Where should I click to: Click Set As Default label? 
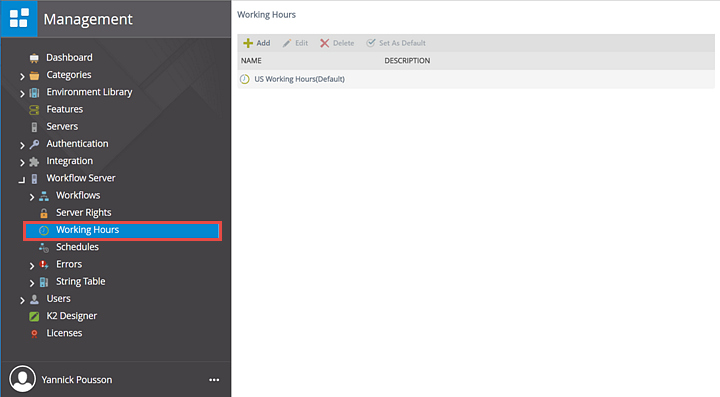(402, 43)
